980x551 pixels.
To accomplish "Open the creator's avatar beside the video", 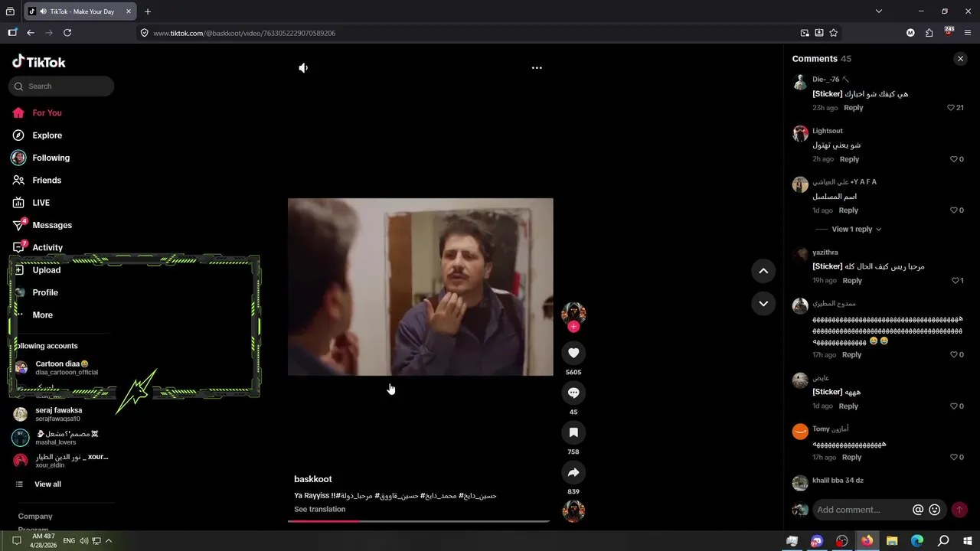I will (573, 314).
